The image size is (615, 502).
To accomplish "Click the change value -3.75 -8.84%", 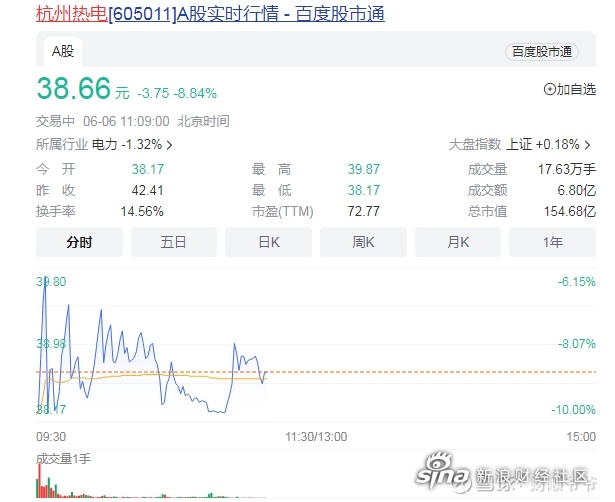I will click(177, 93).
